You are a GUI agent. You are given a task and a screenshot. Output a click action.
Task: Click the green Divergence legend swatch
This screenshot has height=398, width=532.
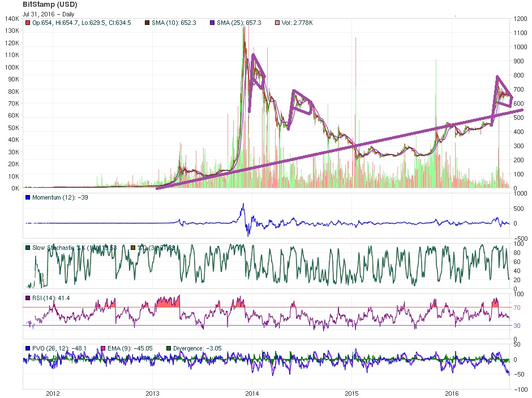click(x=169, y=348)
